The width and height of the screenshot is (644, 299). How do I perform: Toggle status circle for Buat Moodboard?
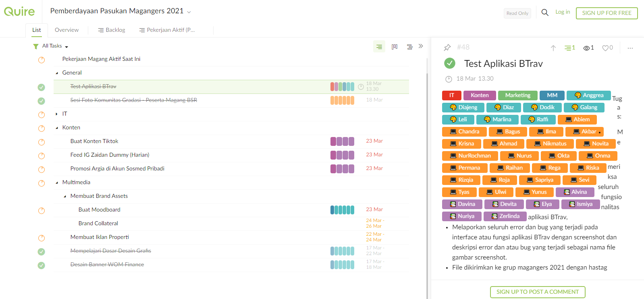point(42,210)
